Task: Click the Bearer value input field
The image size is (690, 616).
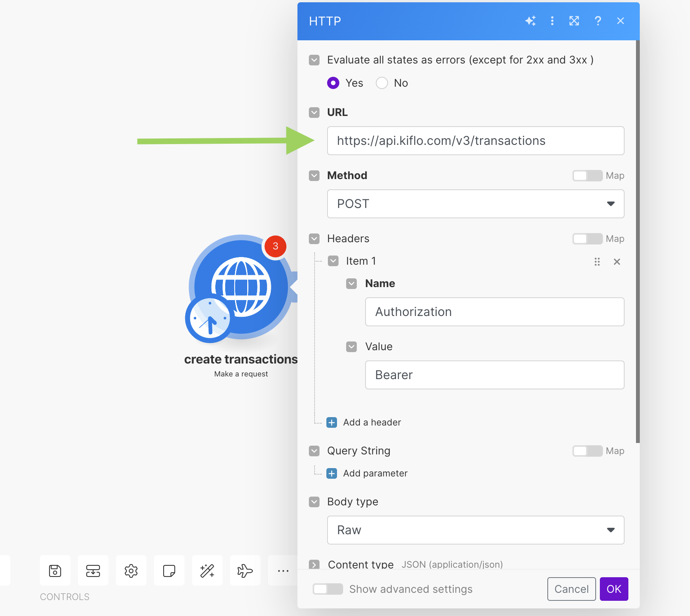Action: pos(494,375)
